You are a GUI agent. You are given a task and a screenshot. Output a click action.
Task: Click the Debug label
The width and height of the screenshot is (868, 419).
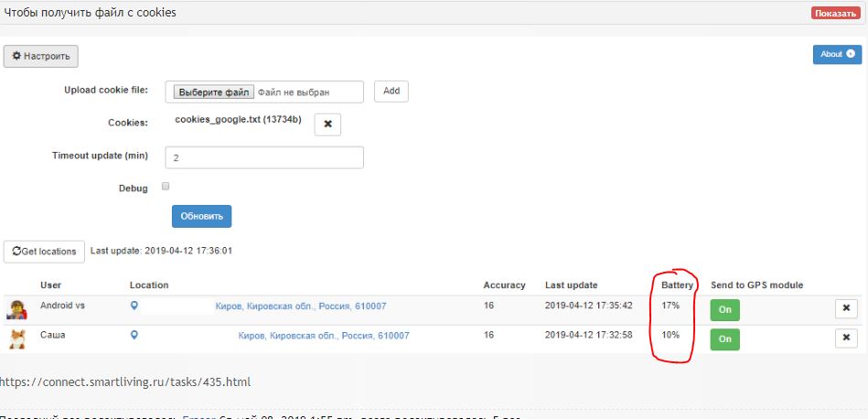tap(134, 188)
